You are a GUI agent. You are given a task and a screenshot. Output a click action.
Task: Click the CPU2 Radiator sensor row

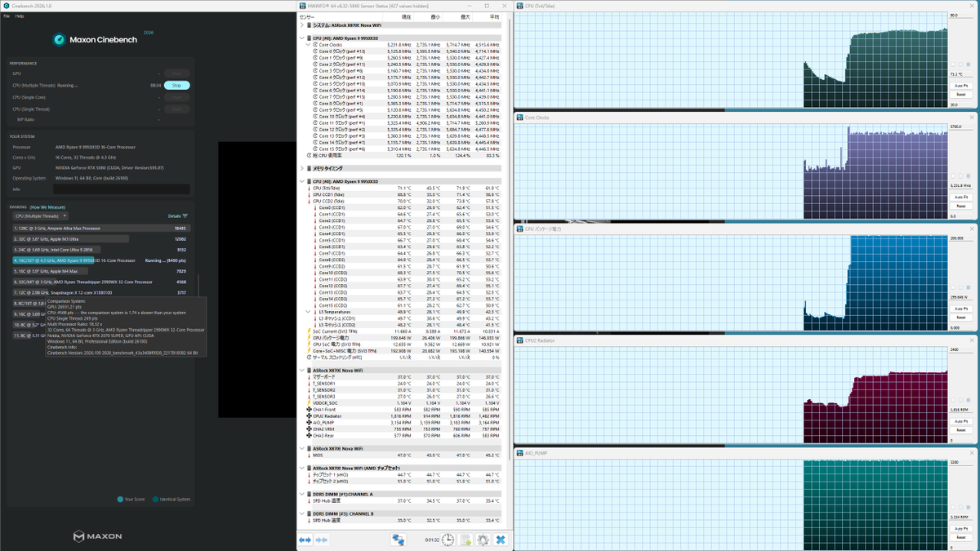(403, 416)
